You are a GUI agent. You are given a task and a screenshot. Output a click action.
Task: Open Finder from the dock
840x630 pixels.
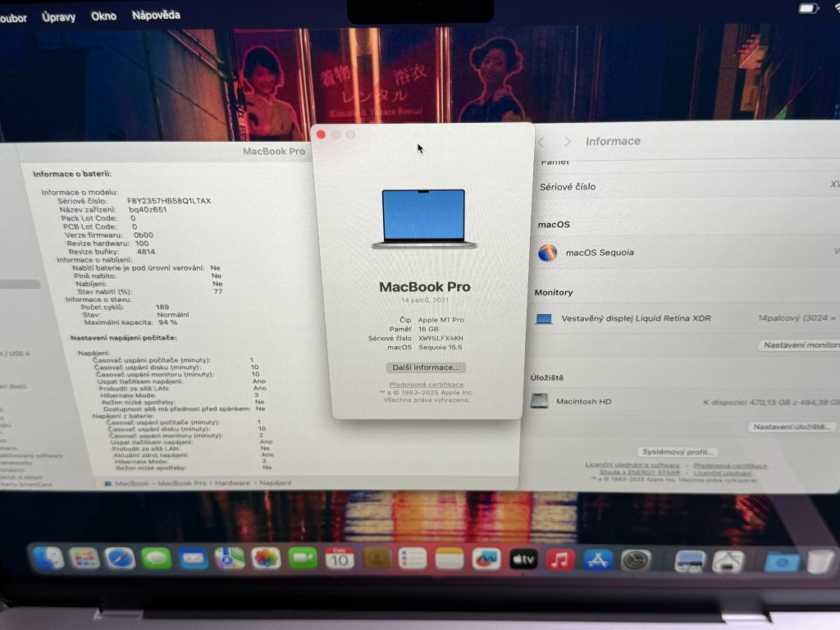click(x=48, y=558)
